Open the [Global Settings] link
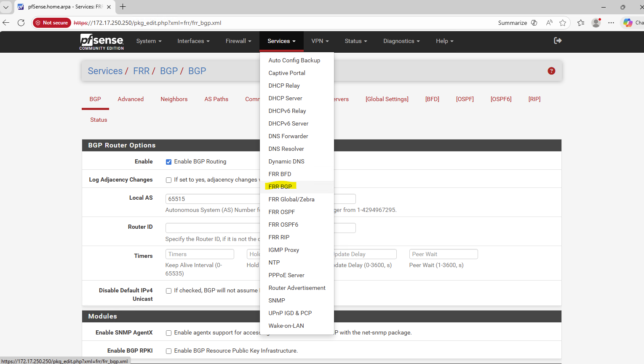The image size is (644, 364). [387, 99]
